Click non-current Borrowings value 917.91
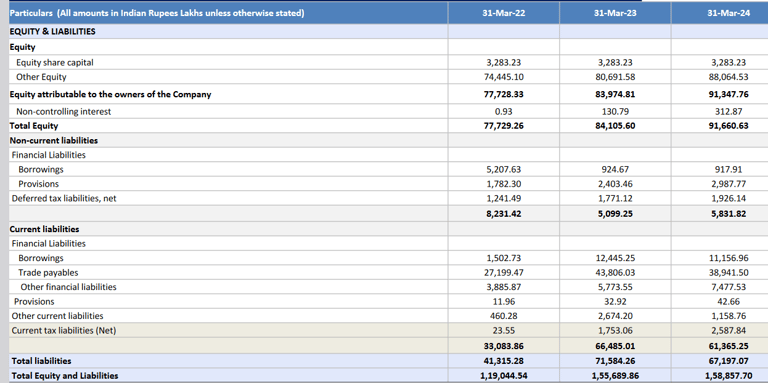This screenshot has width=768, height=383. (728, 169)
